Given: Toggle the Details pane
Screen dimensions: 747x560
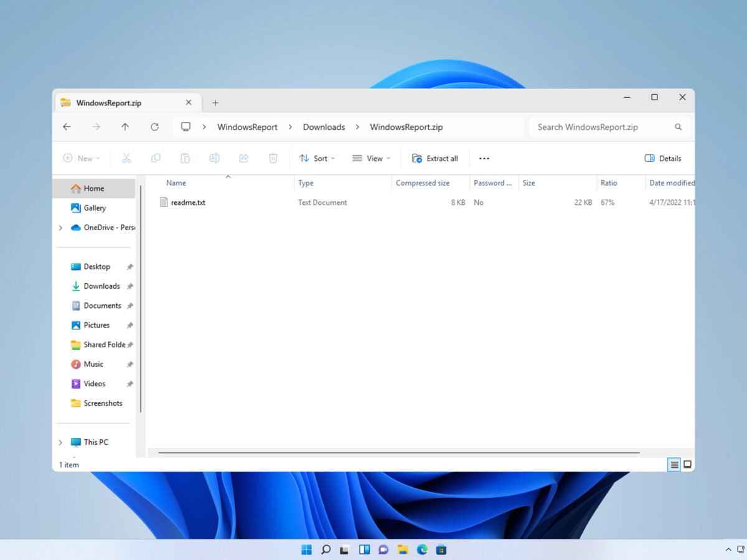Looking at the screenshot, I should (663, 159).
